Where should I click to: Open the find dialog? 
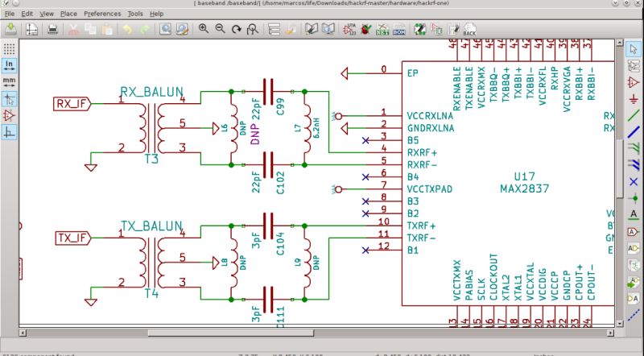166,29
